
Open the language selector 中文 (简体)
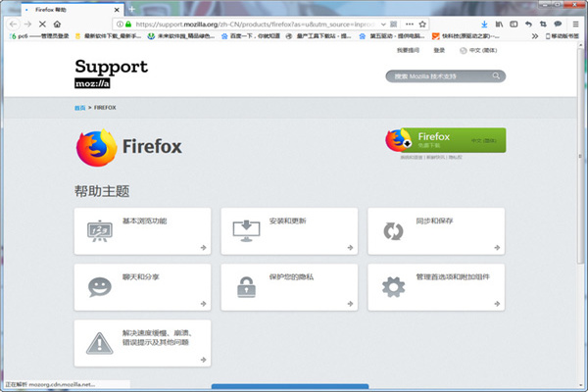pyautogui.click(x=478, y=50)
